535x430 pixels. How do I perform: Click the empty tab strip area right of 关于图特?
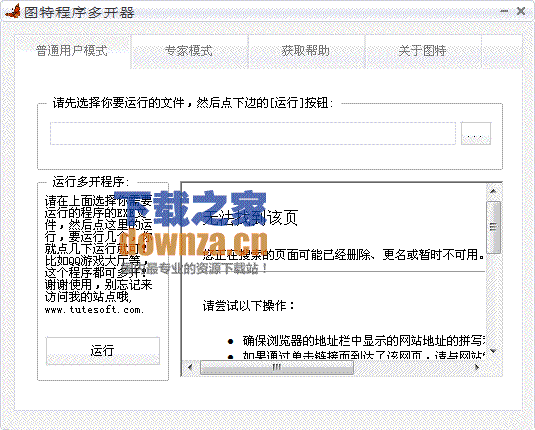[x=502, y=51]
